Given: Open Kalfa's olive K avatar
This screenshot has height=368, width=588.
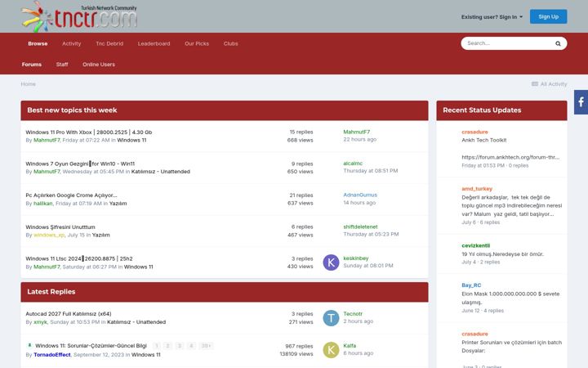Looking at the screenshot, I should (x=331, y=350).
